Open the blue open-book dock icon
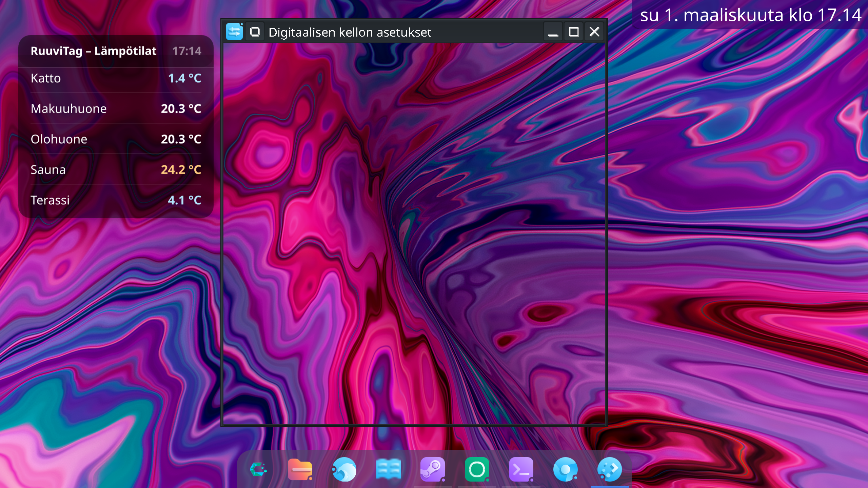Viewport: 868px width, 488px height. (389, 470)
